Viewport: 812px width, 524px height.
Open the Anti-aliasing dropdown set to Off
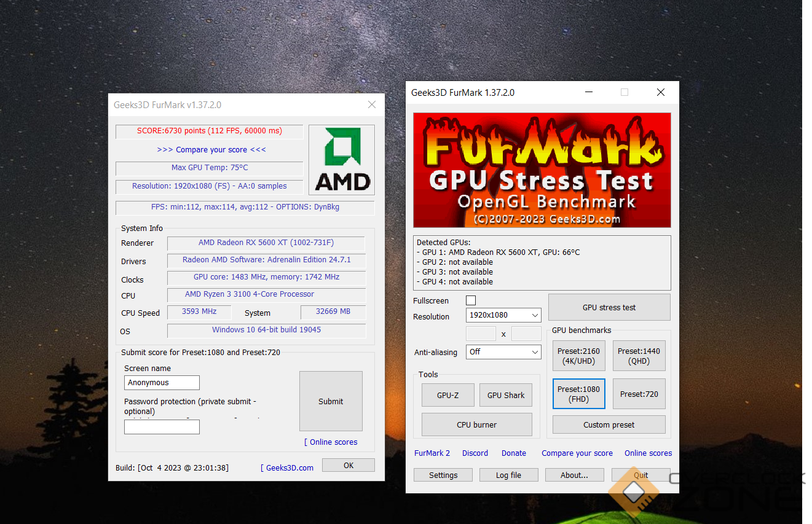click(x=503, y=352)
